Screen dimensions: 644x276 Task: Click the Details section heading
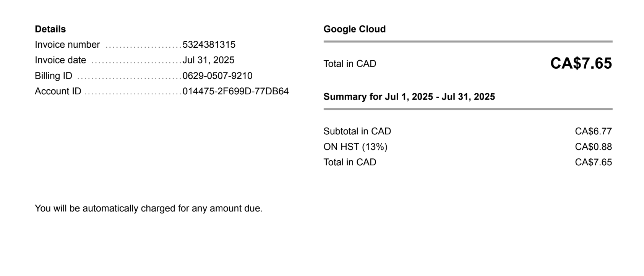50,29
